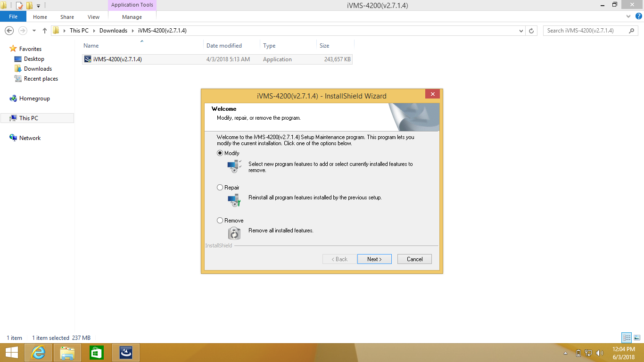Open Favorites in the navigation pane

click(30, 49)
